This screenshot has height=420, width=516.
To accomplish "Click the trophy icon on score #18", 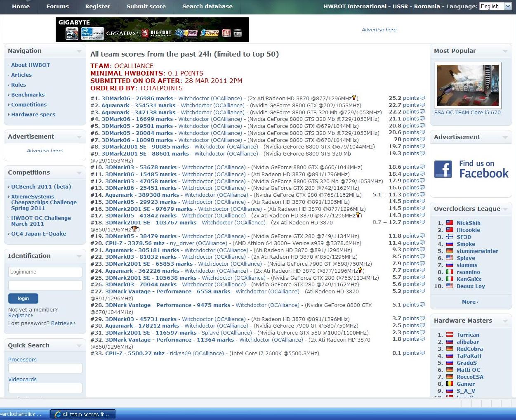I will coord(134,229).
